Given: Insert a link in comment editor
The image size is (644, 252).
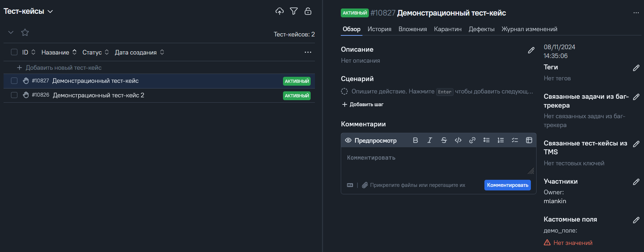Looking at the screenshot, I should [472, 140].
